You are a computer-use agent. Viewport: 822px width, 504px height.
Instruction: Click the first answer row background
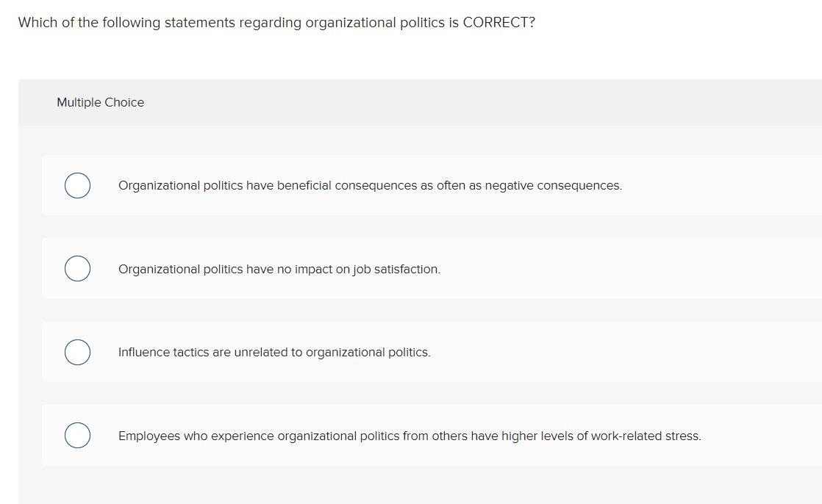tap(412, 185)
